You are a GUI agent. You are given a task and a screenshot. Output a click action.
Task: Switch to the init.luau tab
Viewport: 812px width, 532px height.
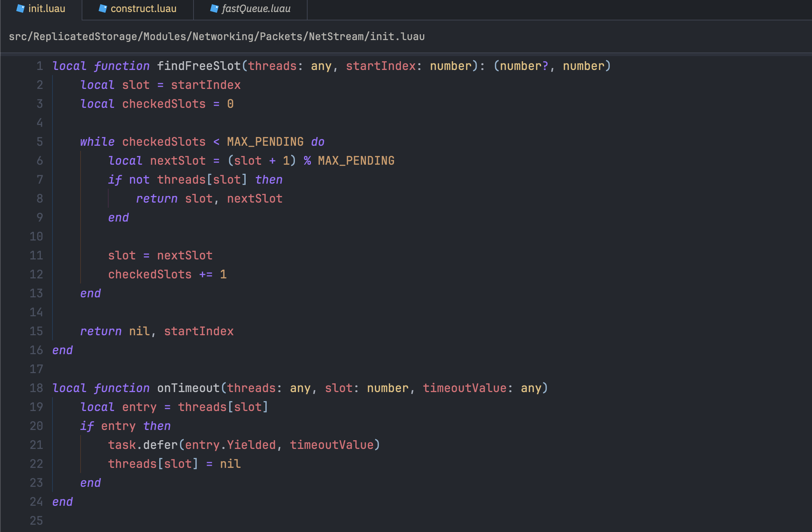(41, 9)
